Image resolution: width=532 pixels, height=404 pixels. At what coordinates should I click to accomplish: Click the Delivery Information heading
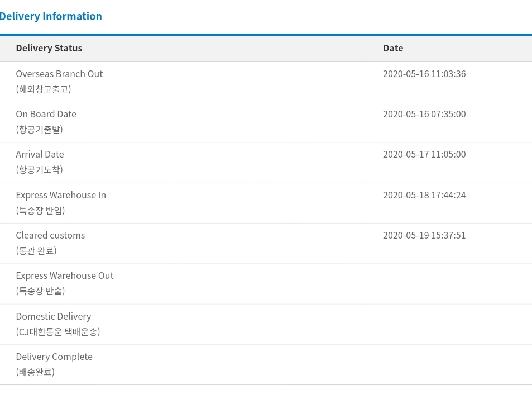click(51, 16)
